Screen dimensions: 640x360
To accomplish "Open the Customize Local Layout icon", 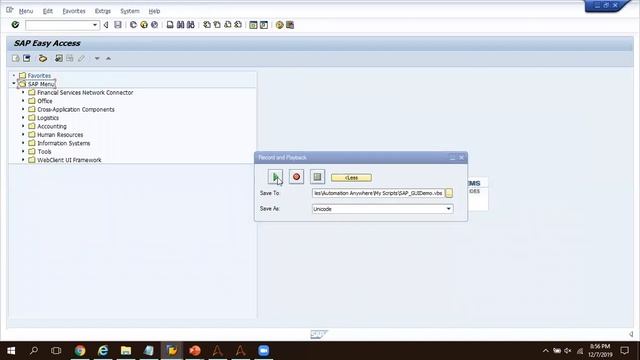I will pos(290,25).
